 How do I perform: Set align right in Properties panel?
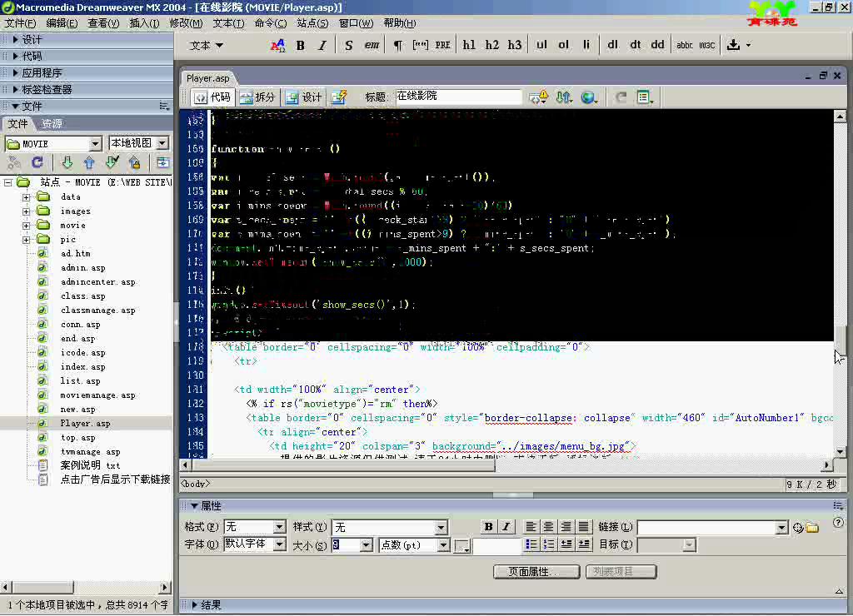coord(566,526)
